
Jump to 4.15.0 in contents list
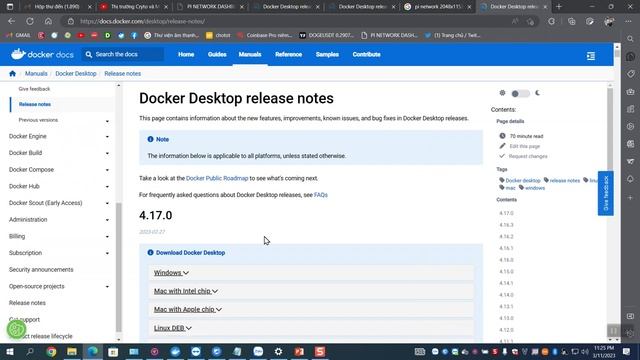[506, 271]
